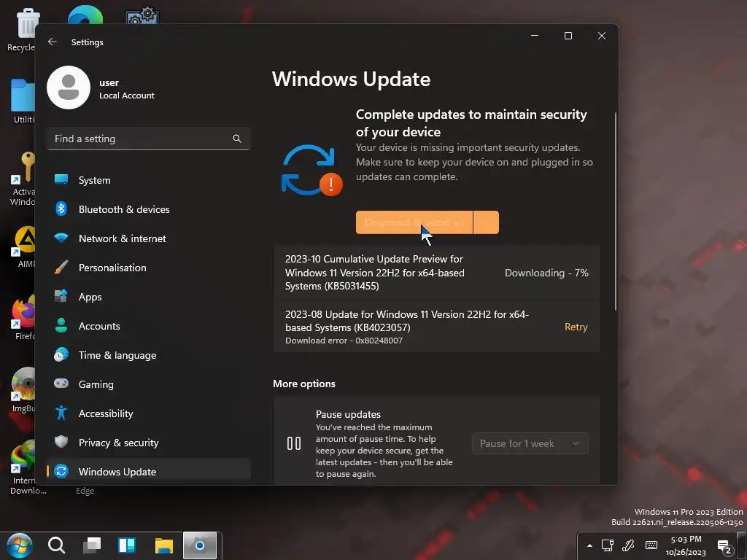Go back with the Settings back arrow
747x560 pixels.
tap(53, 42)
